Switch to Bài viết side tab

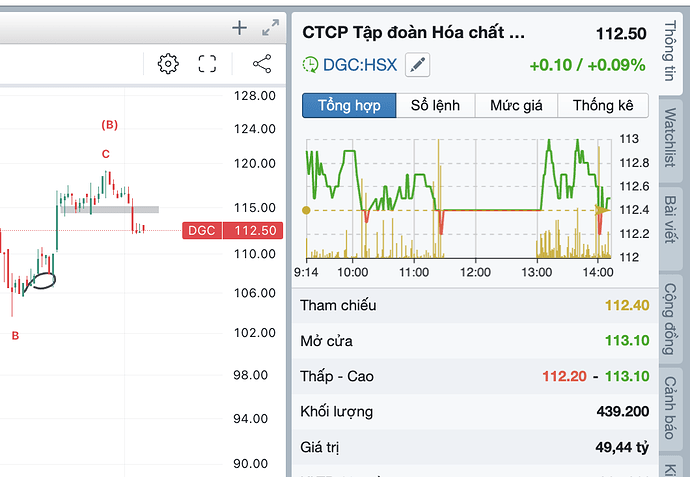click(x=674, y=220)
